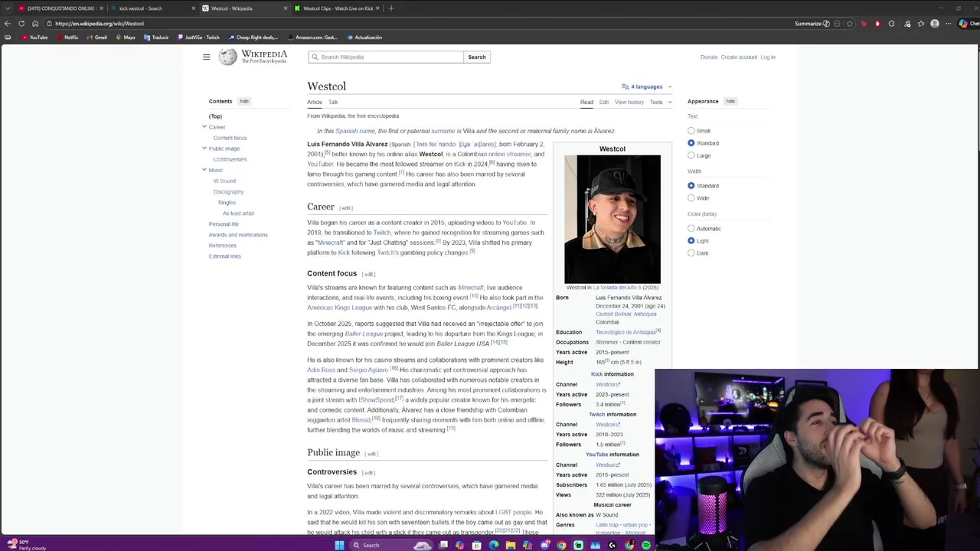Jump to Discography in the contents
Viewport: 980px width, 551px height.
(228, 191)
